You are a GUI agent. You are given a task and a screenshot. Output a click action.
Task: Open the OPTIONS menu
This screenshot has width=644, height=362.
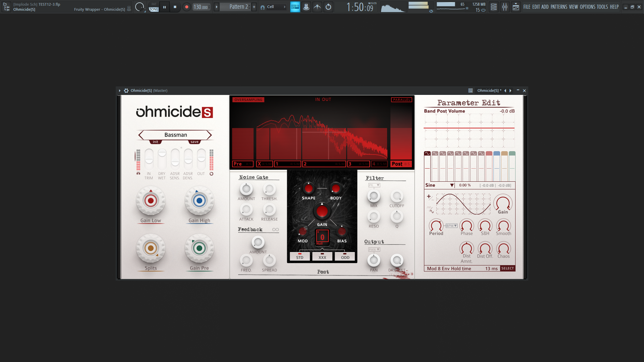[x=588, y=7]
